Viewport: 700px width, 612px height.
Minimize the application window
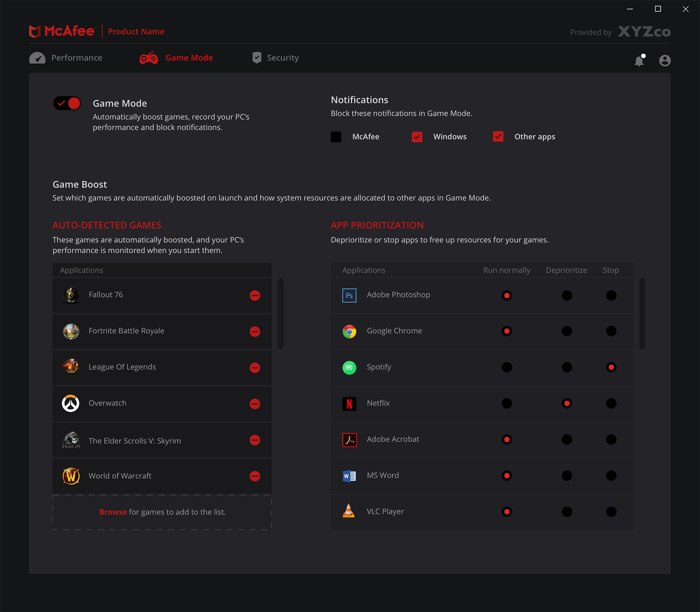(630, 9)
